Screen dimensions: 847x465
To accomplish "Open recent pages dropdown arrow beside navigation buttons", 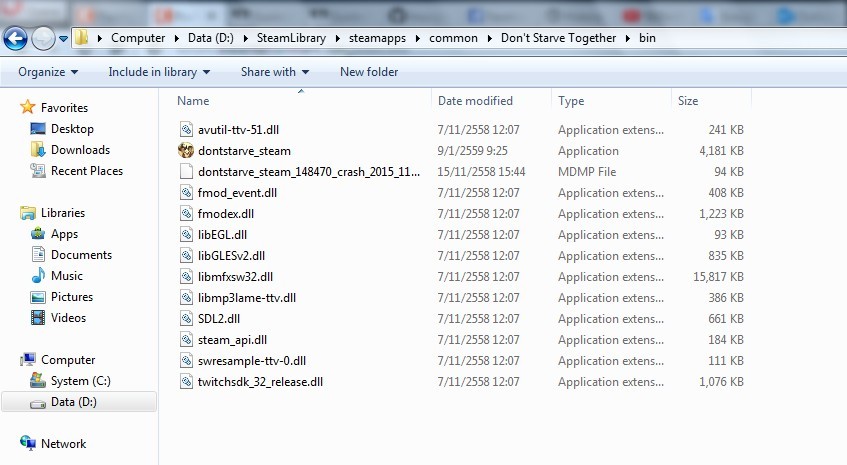I will [64, 39].
